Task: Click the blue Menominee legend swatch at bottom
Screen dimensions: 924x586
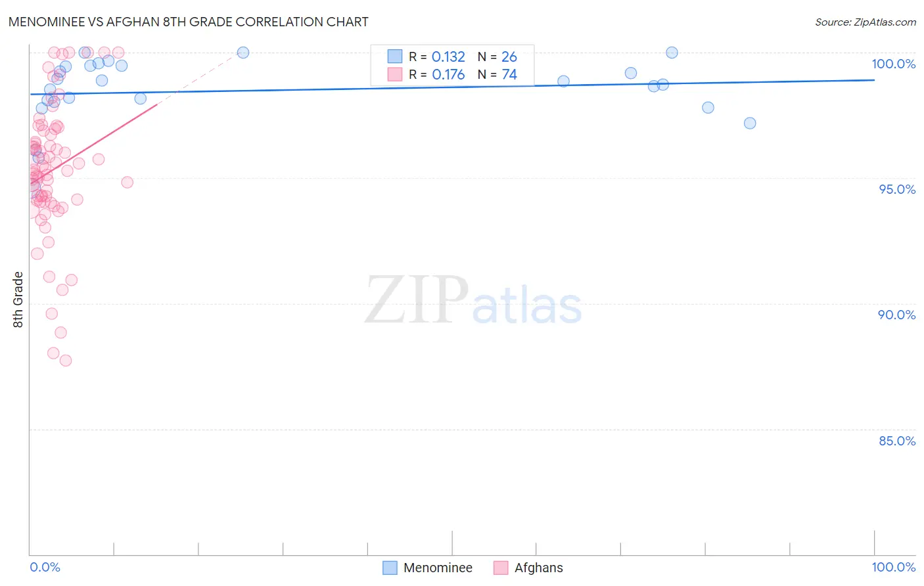Action: [x=390, y=568]
